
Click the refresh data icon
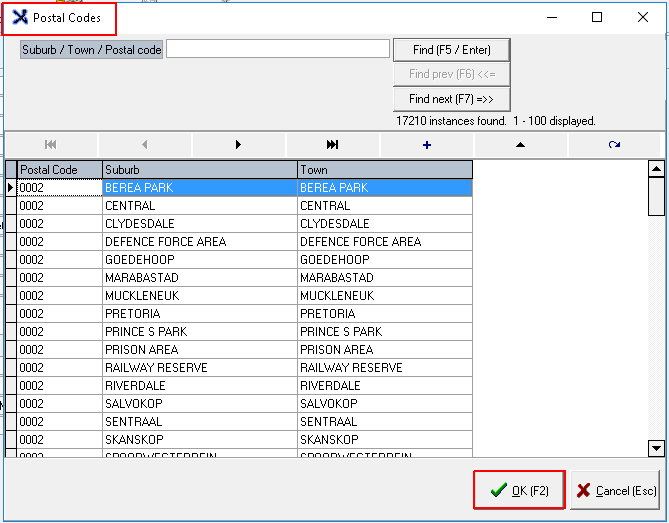click(614, 145)
